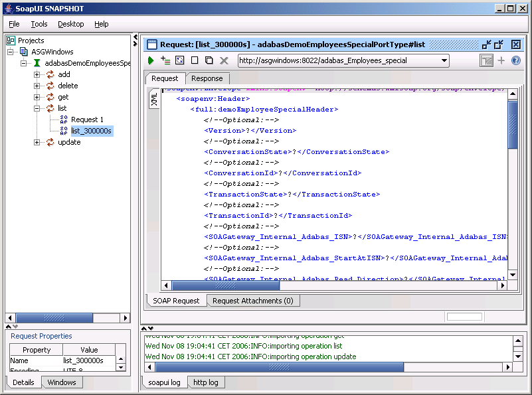Switch to http log tab

[x=206, y=382]
